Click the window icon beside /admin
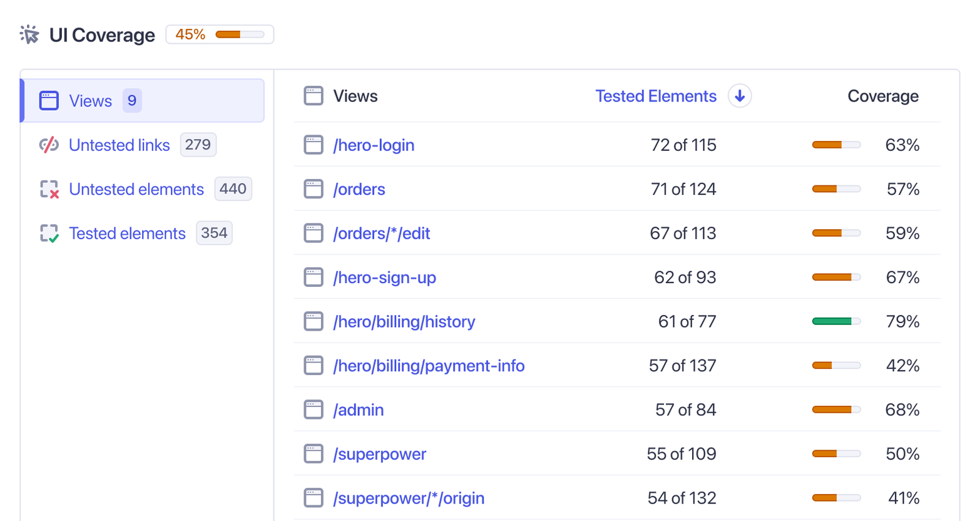The height and width of the screenshot is (521, 980). click(x=314, y=409)
